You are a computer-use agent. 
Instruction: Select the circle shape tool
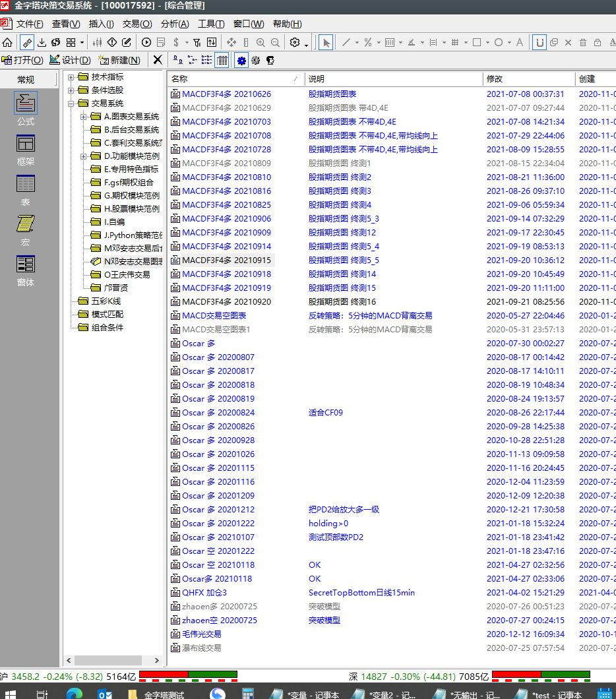tap(499, 42)
